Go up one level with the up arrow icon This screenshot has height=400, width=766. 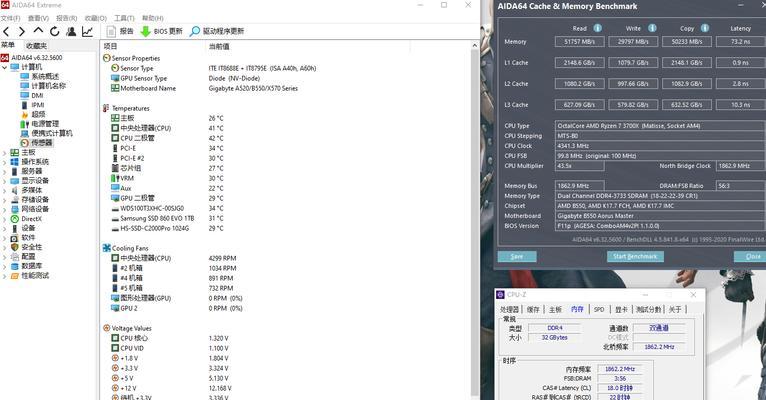tap(38, 31)
